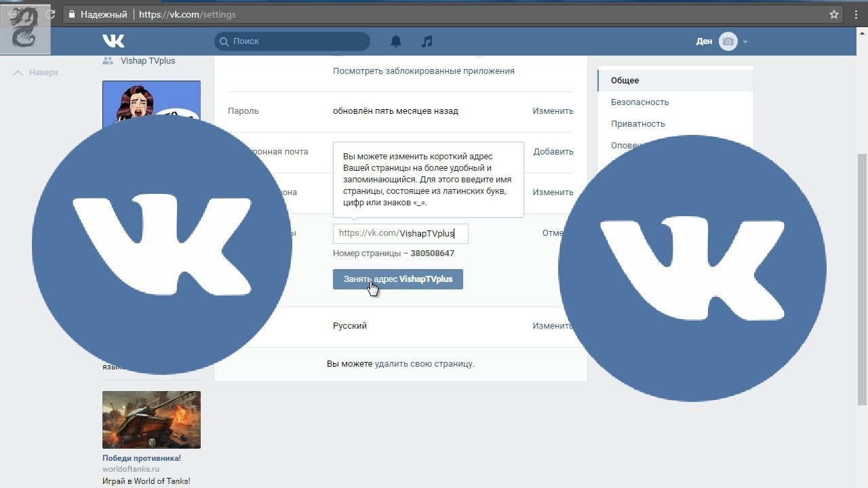Open Посмотреть заблокированные приложения link
The image size is (868, 488).
424,71
